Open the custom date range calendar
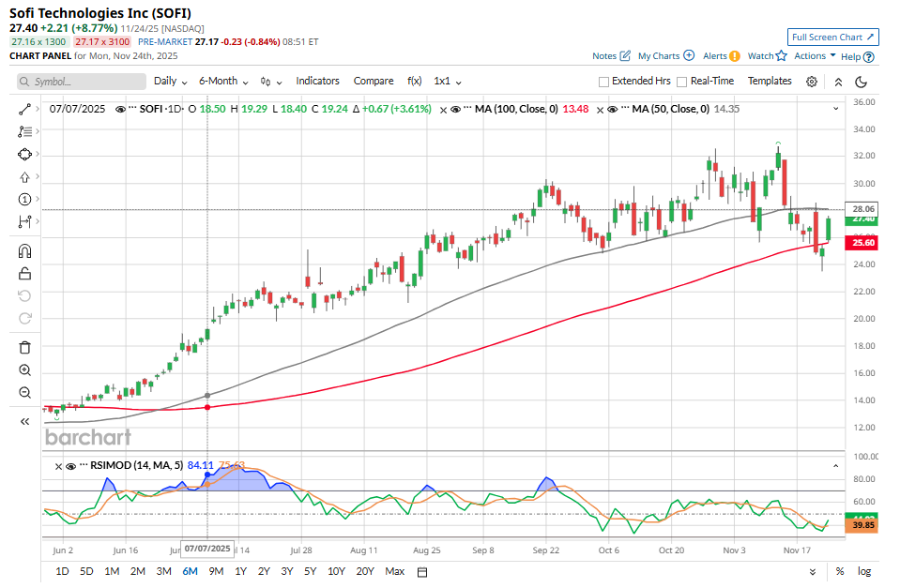 coord(422,572)
